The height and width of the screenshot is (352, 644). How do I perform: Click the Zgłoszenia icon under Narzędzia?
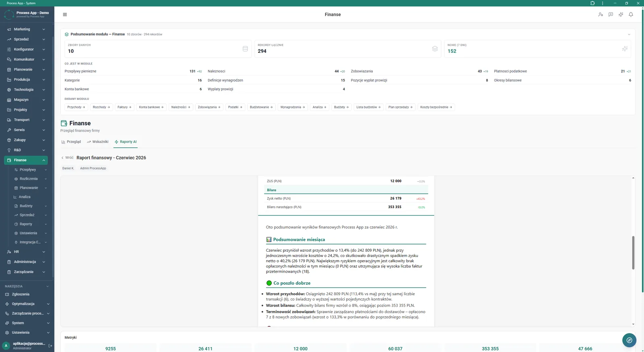pos(7,294)
